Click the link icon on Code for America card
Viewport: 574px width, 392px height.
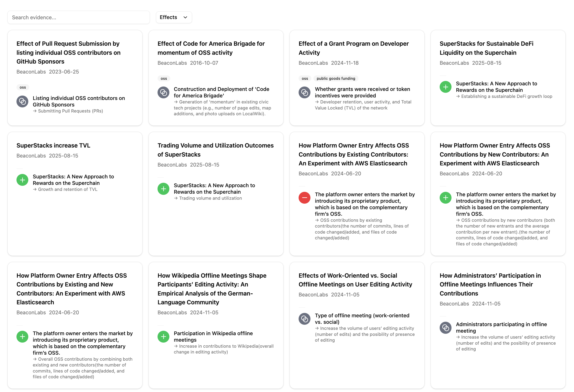tap(163, 92)
